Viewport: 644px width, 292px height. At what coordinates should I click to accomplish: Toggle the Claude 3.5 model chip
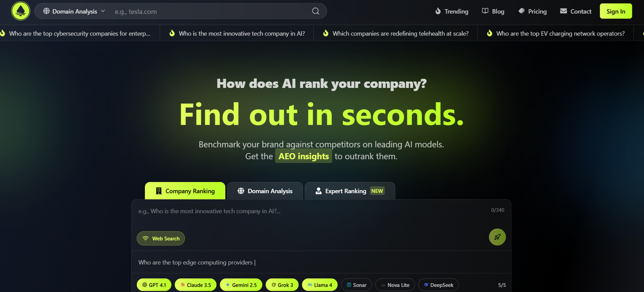196,285
